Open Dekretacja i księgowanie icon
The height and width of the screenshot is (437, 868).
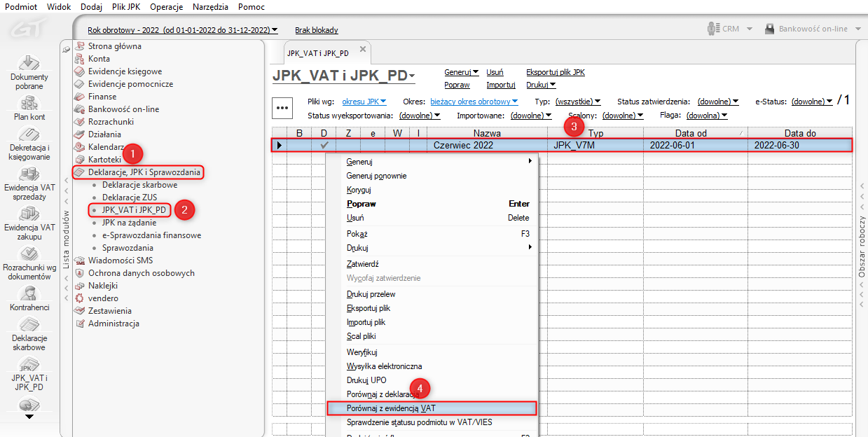coord(29,135)
